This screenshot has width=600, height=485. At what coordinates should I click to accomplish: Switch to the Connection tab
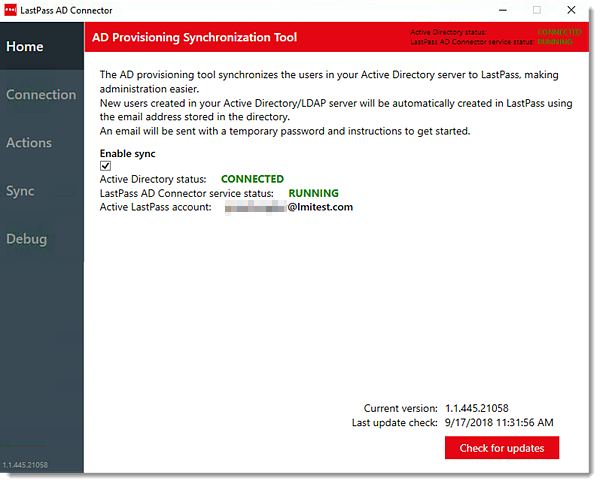coord(41,95)
